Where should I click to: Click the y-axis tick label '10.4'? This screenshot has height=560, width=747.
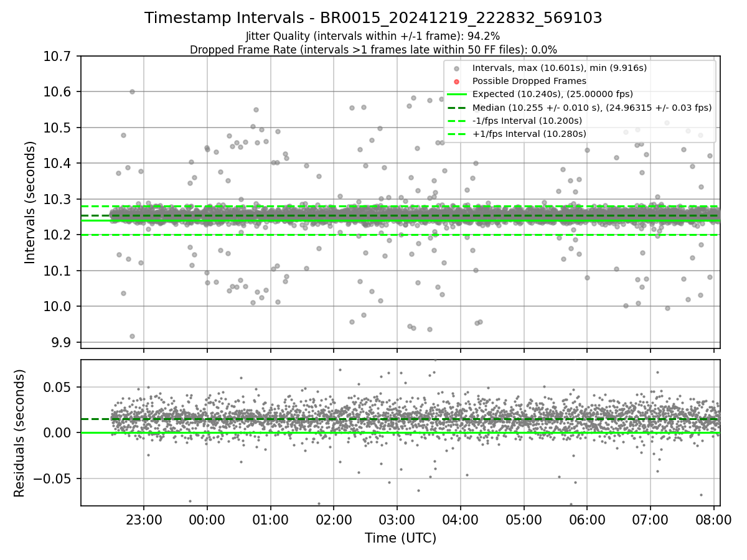pos(59,164)
